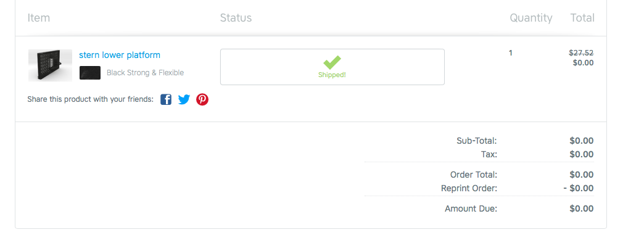The width and height of the screenshot is (644, 248).
Task: Click the Order Total label
Action: (474, 175)
